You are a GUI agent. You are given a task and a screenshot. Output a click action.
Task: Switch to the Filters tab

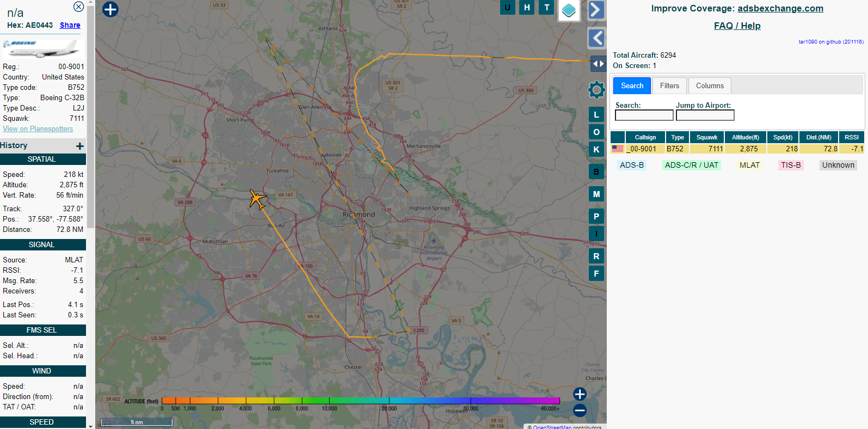tap(669, 85)
